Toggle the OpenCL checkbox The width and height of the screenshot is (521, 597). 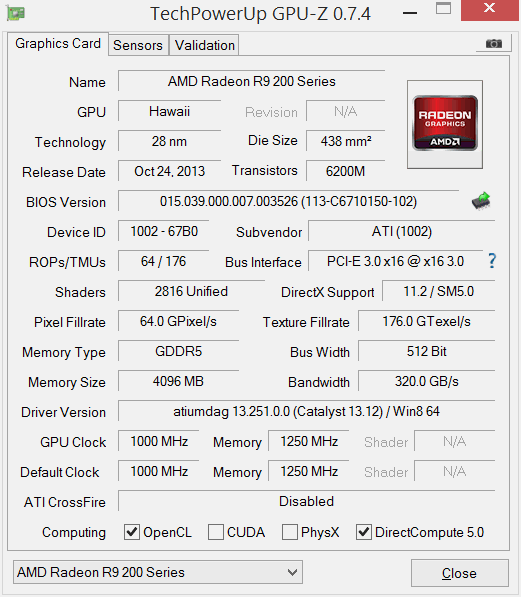point(132,532)
